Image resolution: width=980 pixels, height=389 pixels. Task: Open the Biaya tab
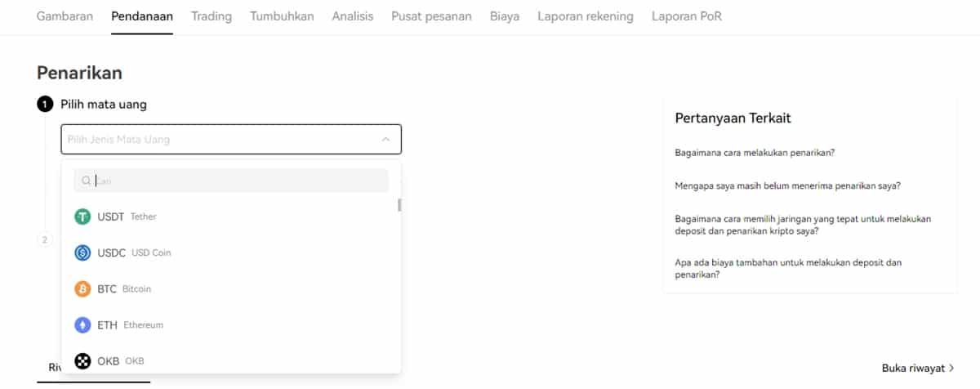point(505,16)
